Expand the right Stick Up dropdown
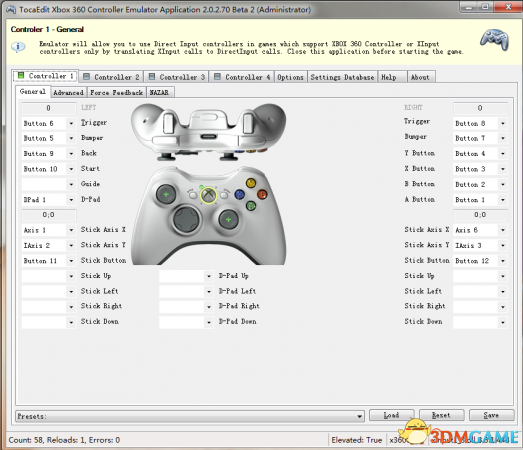This screenshot has height=450, width=523. click(503, 276)
